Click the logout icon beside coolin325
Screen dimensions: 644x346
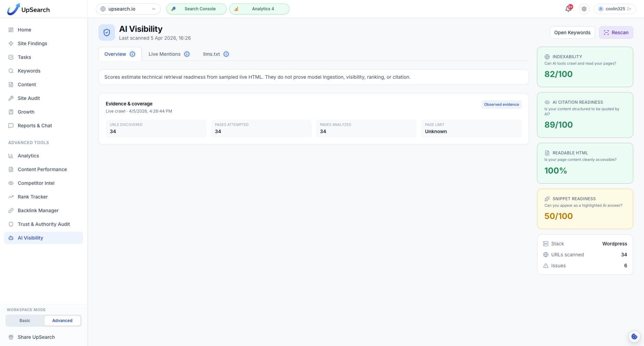coord(629,9)
